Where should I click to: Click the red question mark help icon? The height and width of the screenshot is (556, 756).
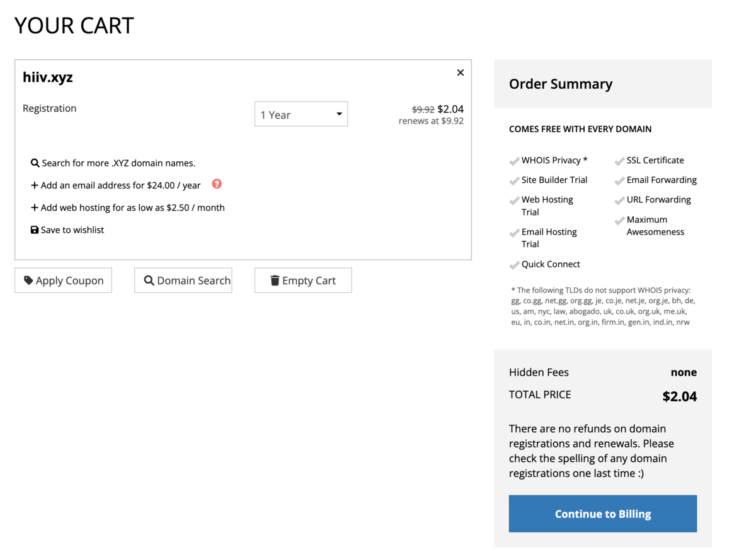point(217,184)
